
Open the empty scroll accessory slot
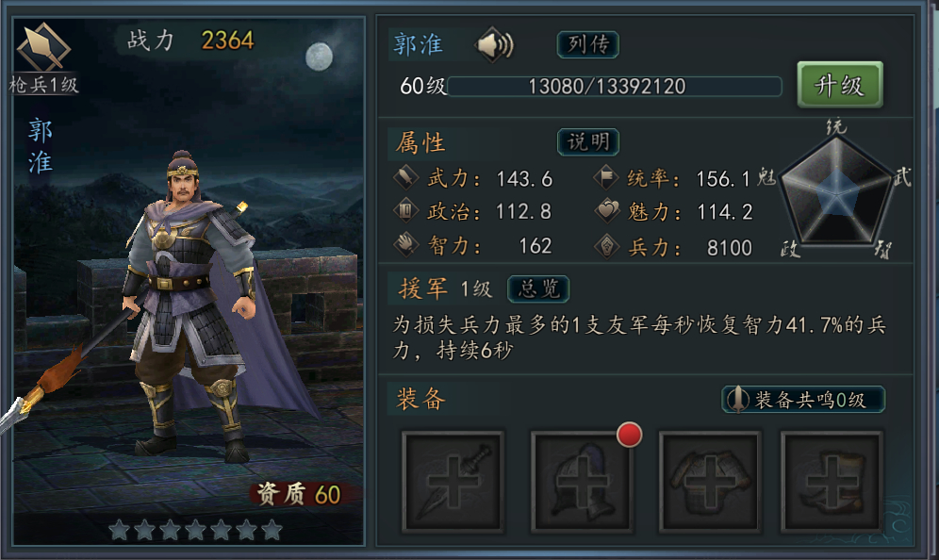[832, 482]
